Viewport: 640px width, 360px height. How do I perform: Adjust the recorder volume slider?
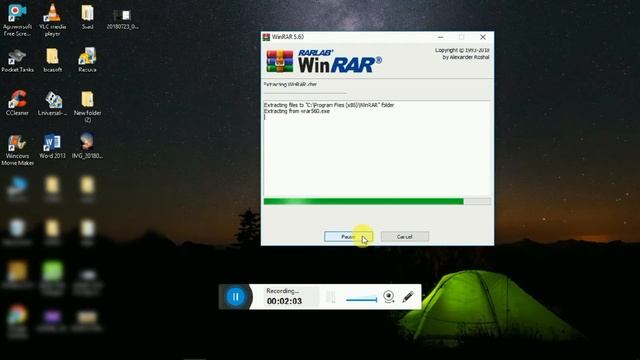click(361, 299)
